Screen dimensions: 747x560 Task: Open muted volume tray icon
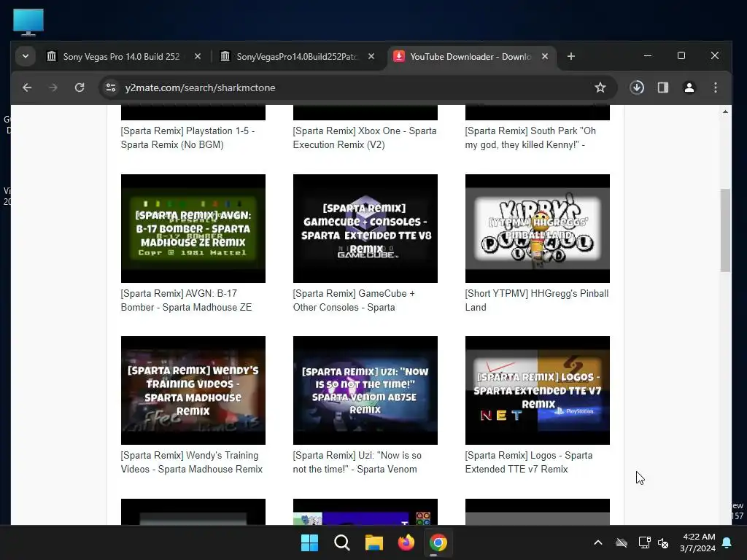662,542
